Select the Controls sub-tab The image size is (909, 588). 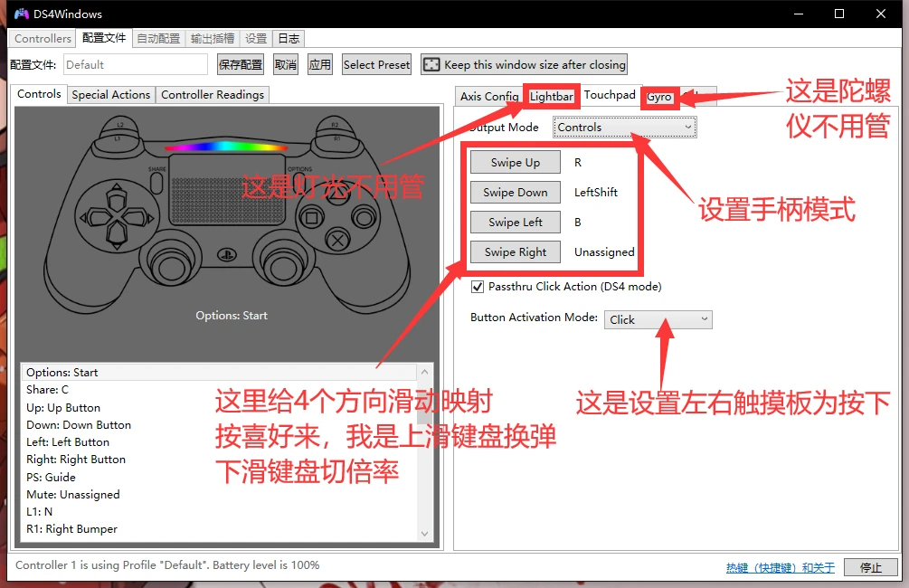point(39,94)
